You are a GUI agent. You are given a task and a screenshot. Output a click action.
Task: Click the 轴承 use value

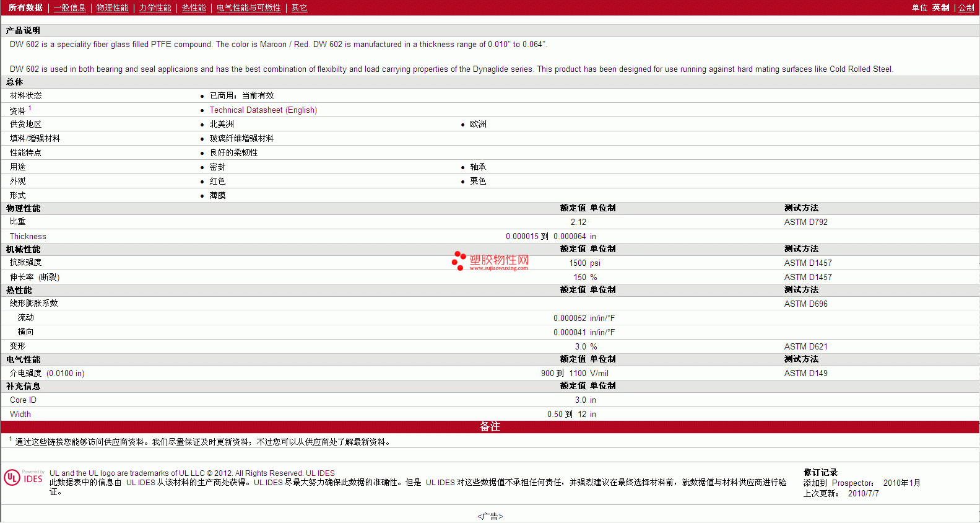pos(478,167)
